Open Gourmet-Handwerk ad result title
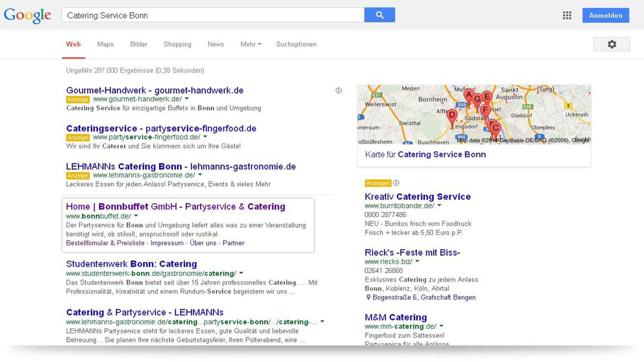 pos(155,90)
